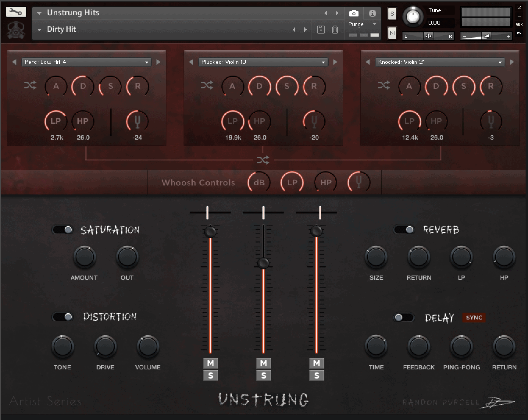Toggle the Saturation effect switch
Viewport: 528px width, 420px height.
(x=63, y=230)
